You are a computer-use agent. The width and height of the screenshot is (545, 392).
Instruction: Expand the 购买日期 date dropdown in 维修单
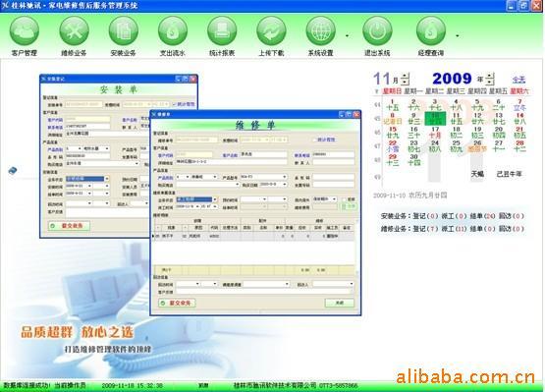point(285,185)
